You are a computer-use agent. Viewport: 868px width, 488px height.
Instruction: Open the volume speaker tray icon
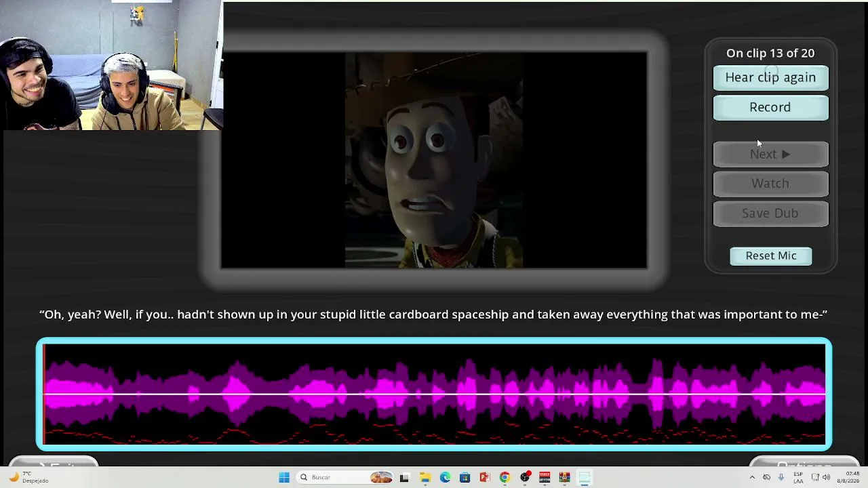[826, 477]
